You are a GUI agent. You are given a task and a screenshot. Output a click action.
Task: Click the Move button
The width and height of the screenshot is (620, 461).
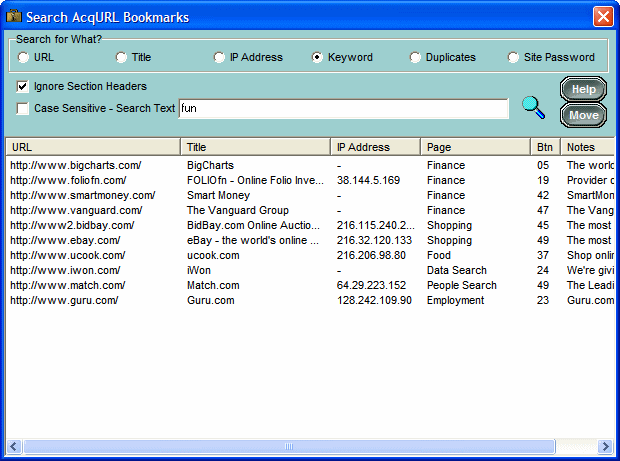pyautogui.click(x=583, y=115)
